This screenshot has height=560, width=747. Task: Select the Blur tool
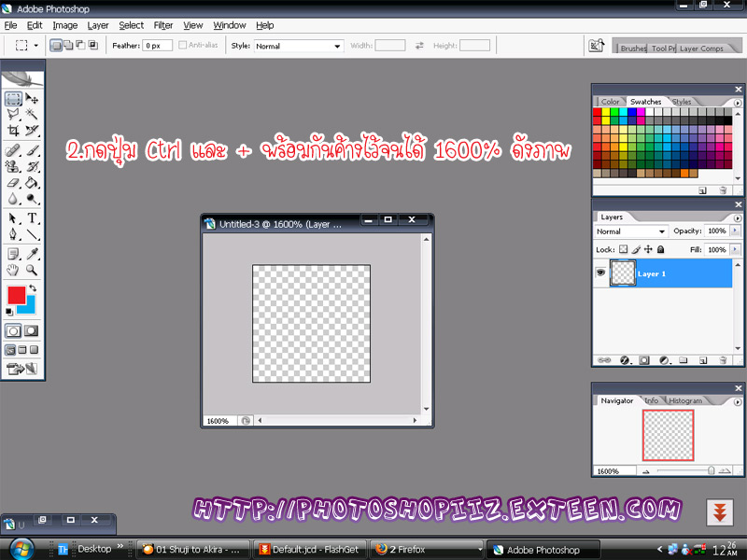click(x=13, y=199)
